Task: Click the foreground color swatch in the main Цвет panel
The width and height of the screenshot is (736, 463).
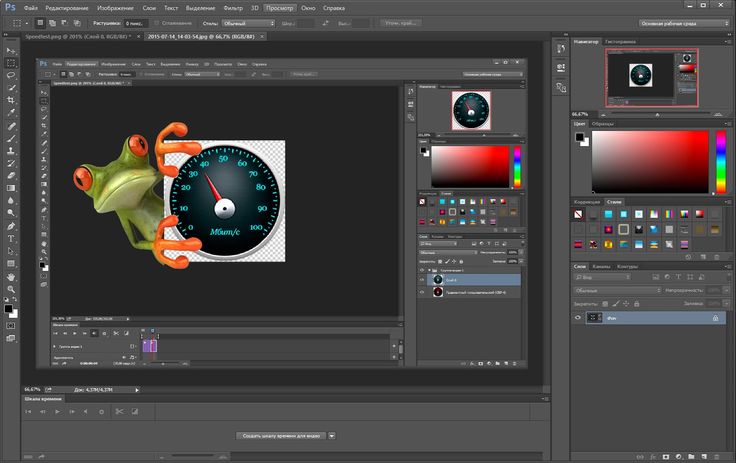Action: coord(580,137)
